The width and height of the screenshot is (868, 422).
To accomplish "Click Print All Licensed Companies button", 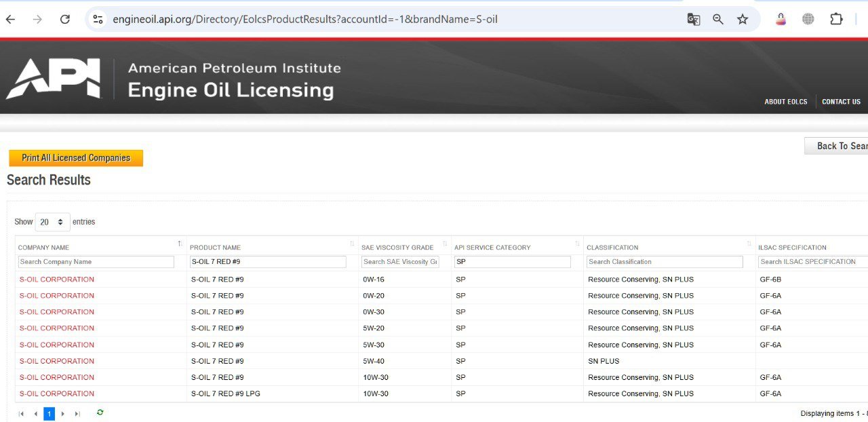I will [x=76, y=158].
